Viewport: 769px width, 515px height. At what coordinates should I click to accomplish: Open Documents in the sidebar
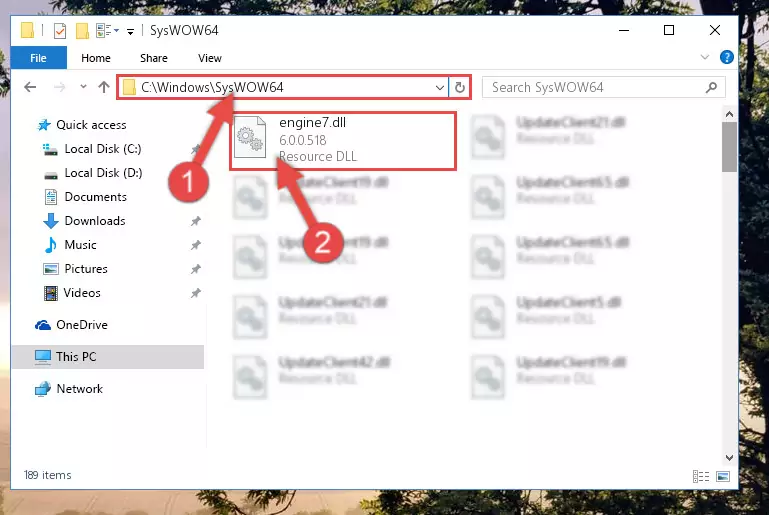[95, 197]
